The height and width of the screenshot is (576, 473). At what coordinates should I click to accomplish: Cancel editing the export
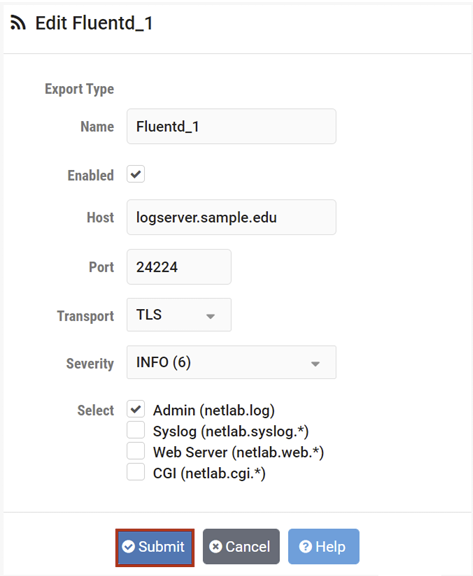coord(241,547)
